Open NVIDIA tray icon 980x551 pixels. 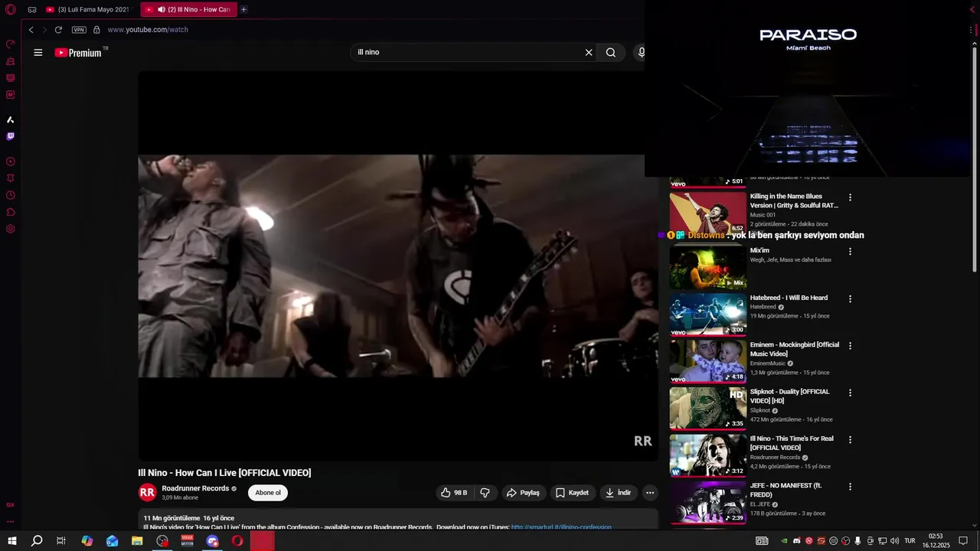(x=784, y=541)
